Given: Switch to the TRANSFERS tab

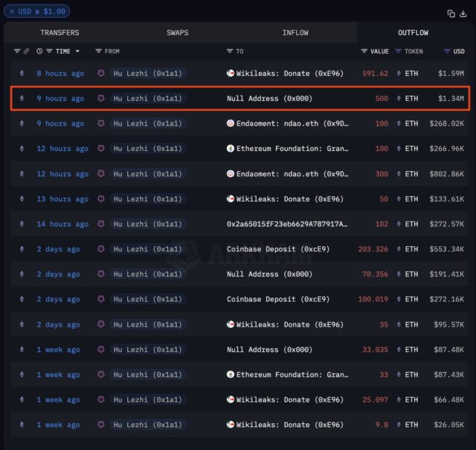Looking at the screenshot, I should 59,33.
